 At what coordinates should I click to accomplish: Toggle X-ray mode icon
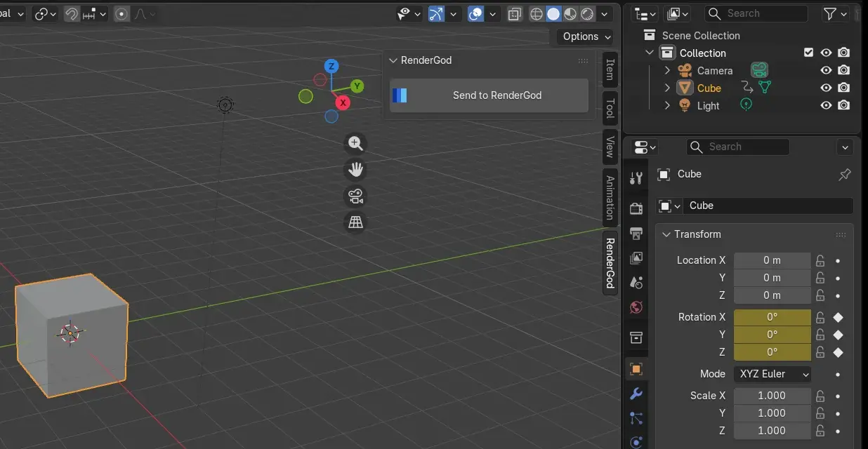click(515, 14)
